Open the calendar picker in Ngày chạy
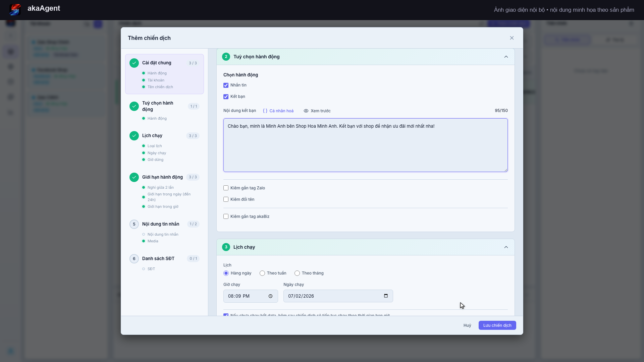This screenshot has height=362, width=644. click(x=386, y=296)
